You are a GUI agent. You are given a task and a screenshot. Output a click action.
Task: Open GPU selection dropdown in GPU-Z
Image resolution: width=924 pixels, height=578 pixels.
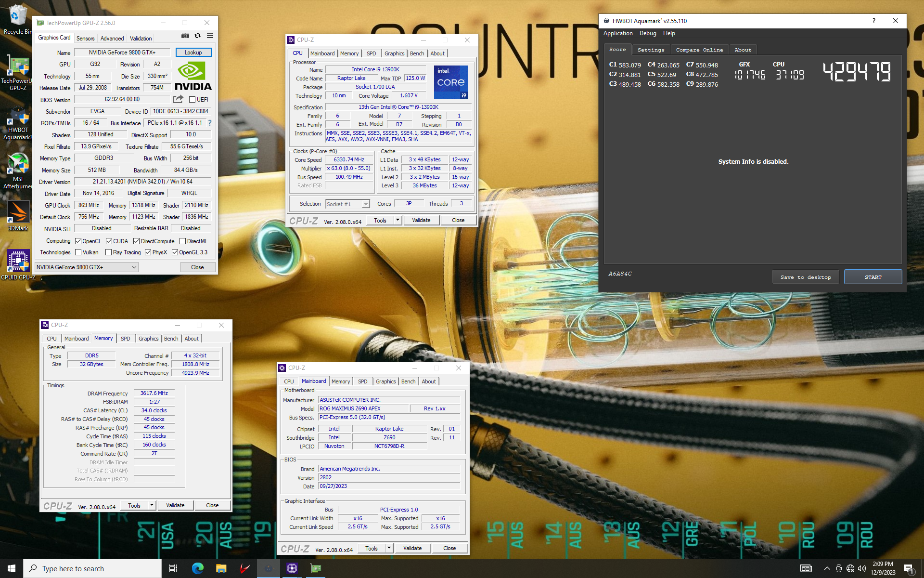coord(87,267)
